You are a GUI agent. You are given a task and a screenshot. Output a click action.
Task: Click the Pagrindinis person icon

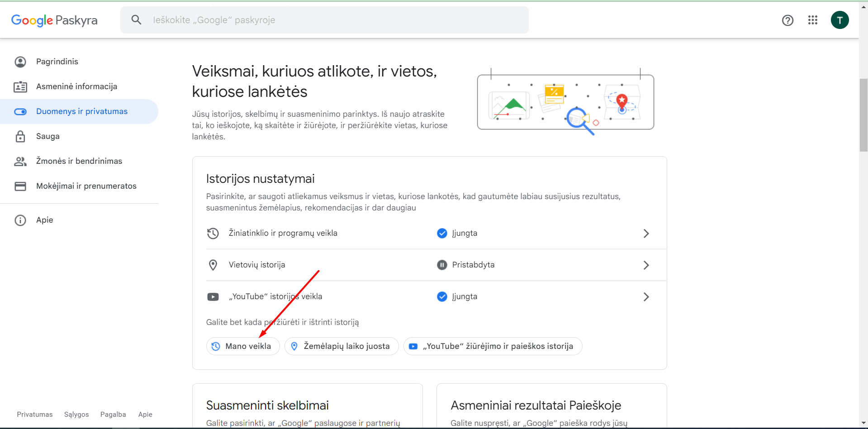coord(20,62)
